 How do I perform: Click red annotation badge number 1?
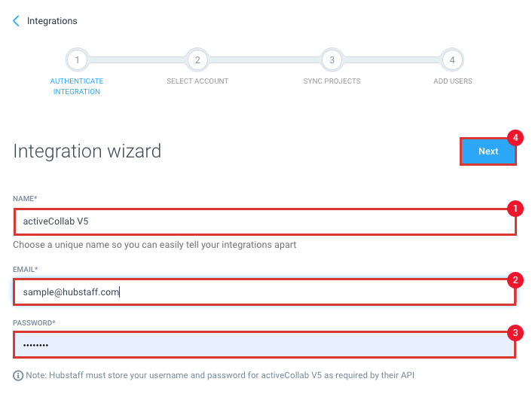[515, 209]
